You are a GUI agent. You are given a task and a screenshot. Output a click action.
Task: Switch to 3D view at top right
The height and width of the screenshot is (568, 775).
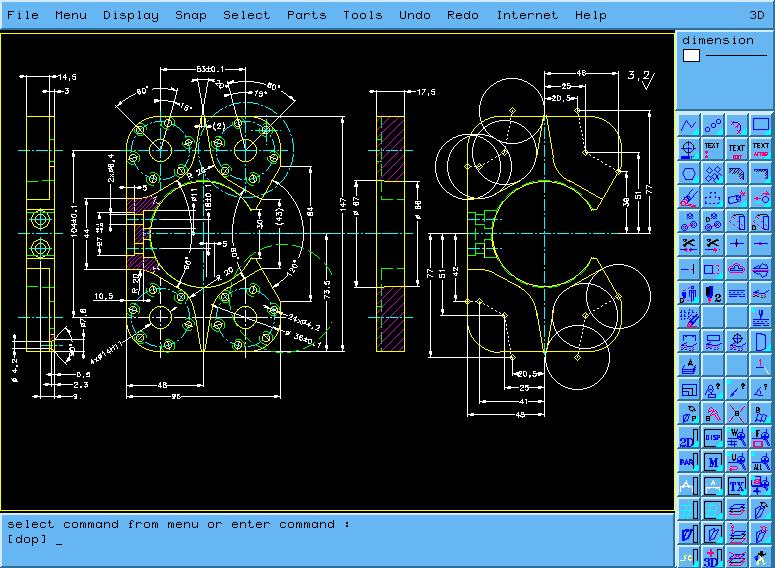tap(757, 15)
